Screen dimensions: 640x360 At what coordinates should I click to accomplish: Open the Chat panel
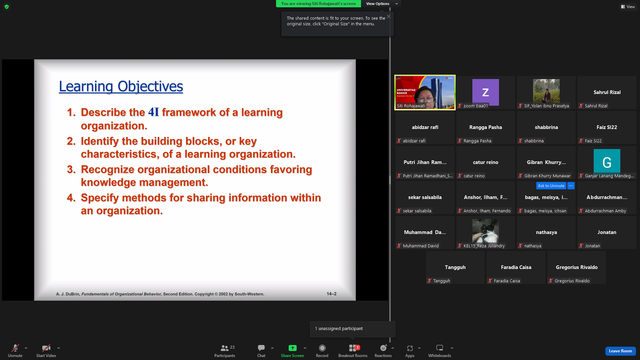click(x=261, y=350)
